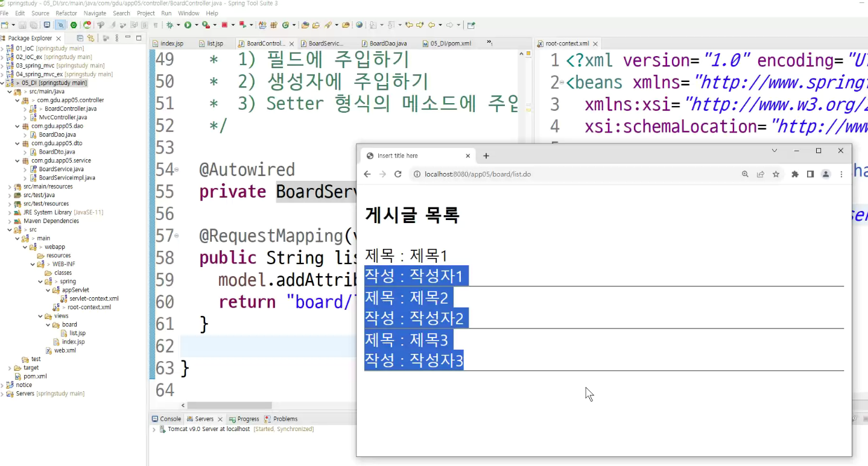
Task: Open the Run button dropdown arrow
Action: pyautogui.click(x=195, y=25)
